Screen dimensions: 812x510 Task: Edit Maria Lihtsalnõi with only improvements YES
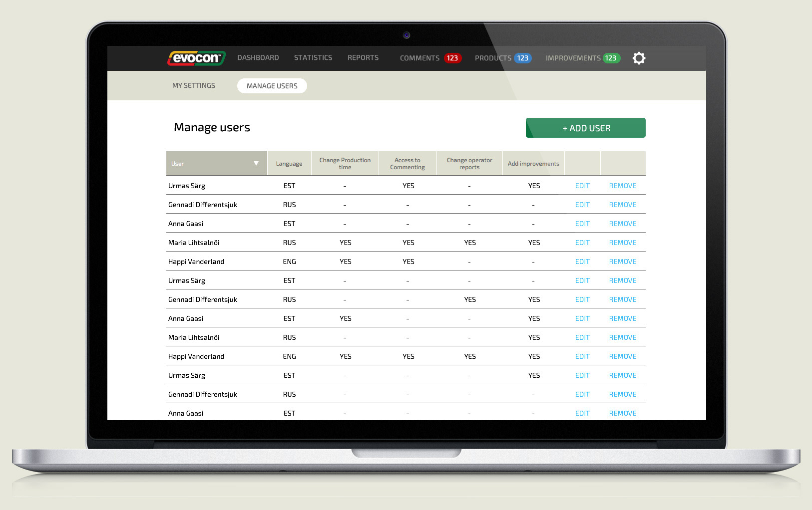click(x=582, y=337)
